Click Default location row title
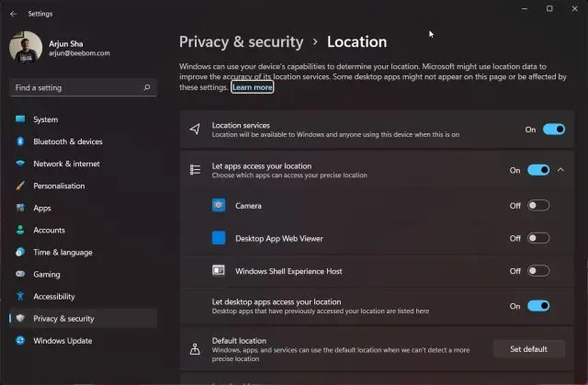 point(239,341)
